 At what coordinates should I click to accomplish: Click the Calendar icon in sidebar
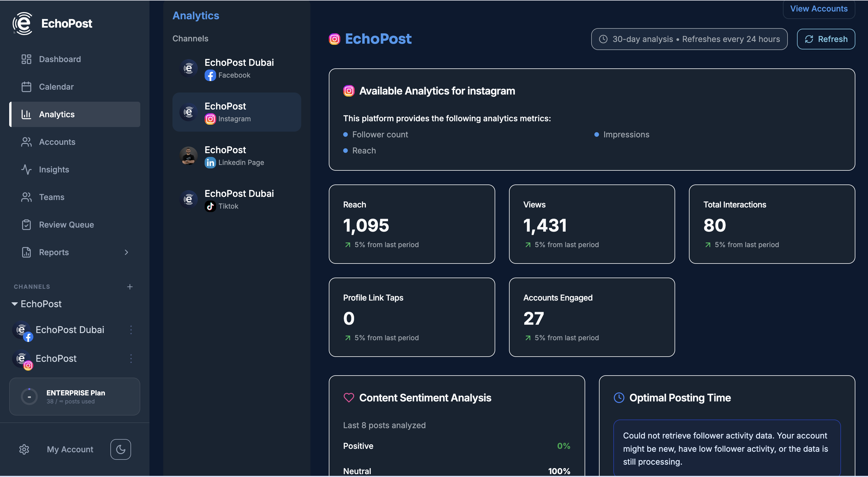pyautogui.click(x=26, y=87)
